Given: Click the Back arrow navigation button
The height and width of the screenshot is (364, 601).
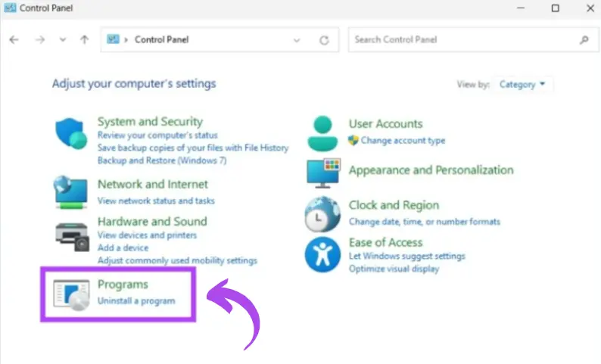Looking at the screenshot, I should (x=14, y=39).
